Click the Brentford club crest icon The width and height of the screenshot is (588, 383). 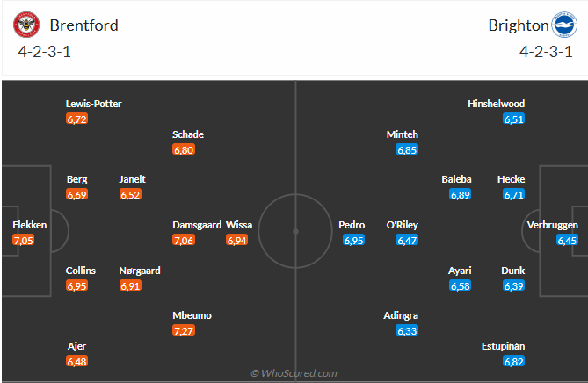(26, 25)
